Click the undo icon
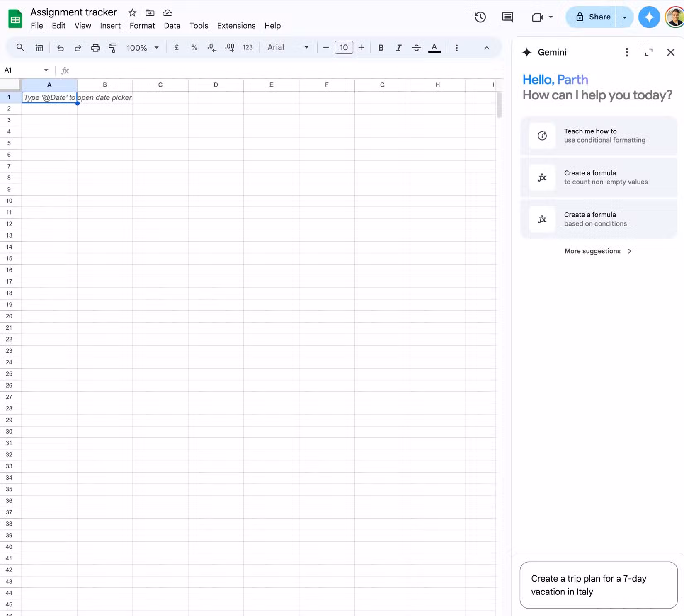The image size is (684, 616). (x=61, y=47)
